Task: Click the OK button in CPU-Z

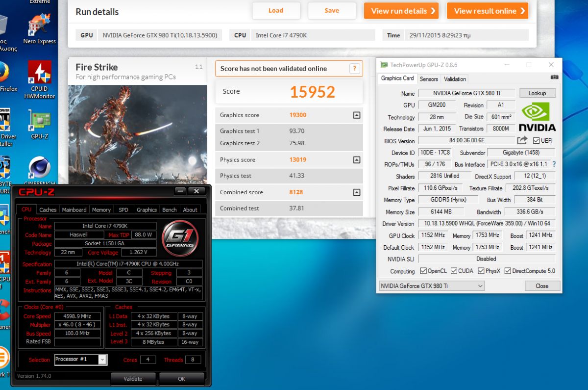Action: click(x=181, y=379)
